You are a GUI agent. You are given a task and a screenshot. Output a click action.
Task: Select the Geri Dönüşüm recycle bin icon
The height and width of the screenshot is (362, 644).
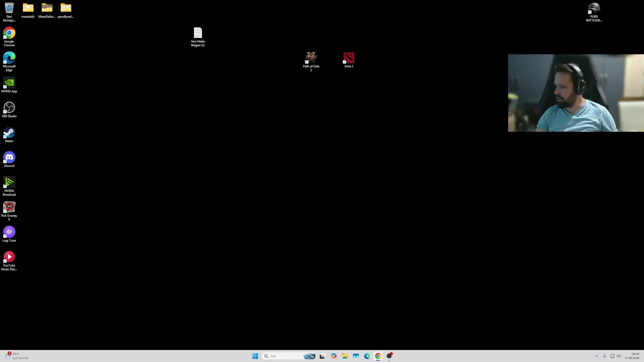click(x=9, y=12)
